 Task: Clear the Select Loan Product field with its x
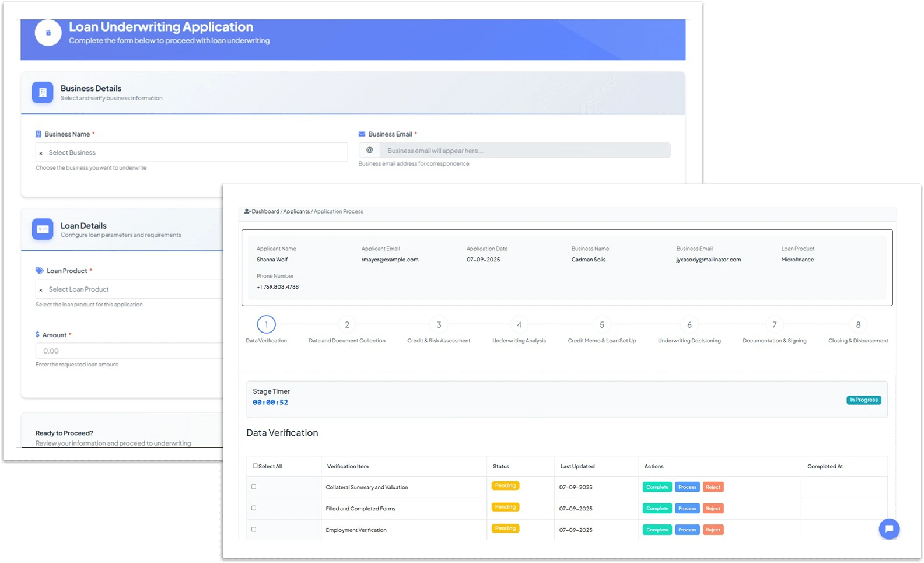pos(41,289)
